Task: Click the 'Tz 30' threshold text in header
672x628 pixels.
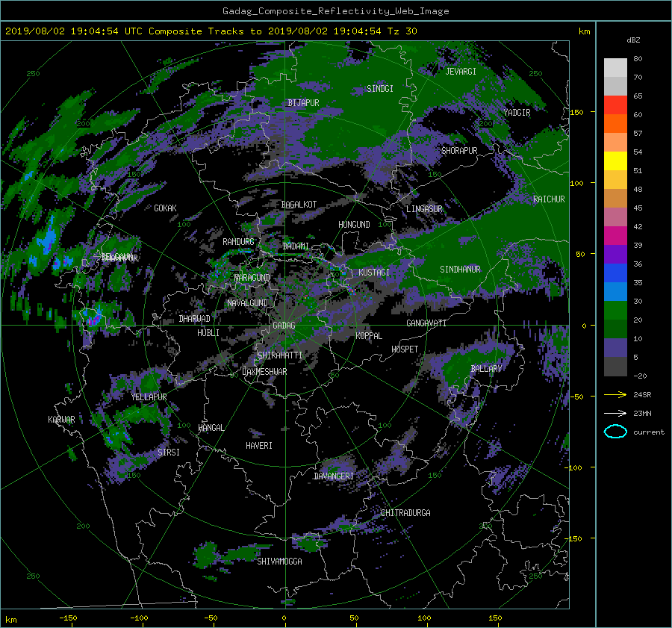Action: click(402, 31)
